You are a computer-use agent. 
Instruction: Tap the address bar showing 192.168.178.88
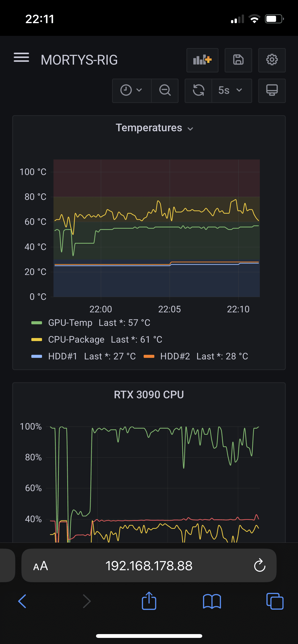tap(149, 566)
